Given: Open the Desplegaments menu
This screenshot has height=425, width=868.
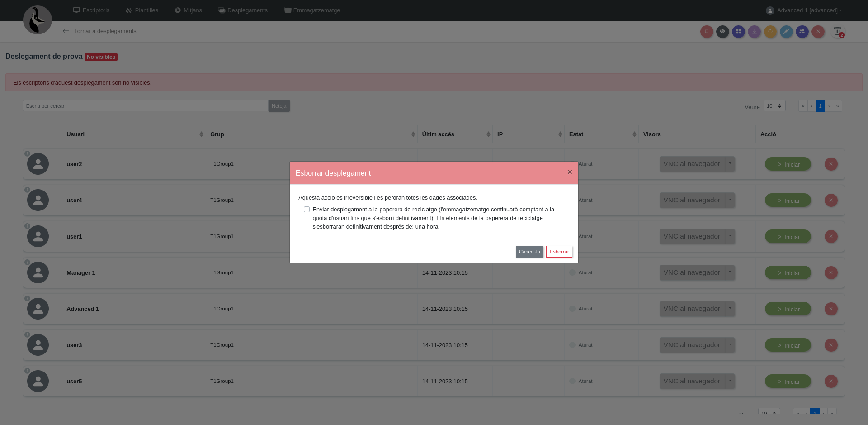Looking at the screenshot, I should click(243, 10).
